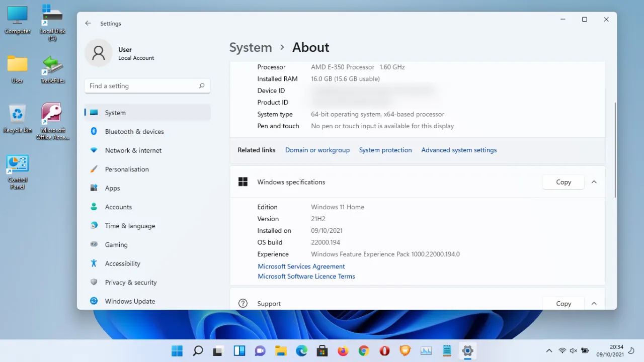The width and height of the screenshot is (644, 362).
Task: Open the notepad app on taskbar
Action: click(447, 351)
